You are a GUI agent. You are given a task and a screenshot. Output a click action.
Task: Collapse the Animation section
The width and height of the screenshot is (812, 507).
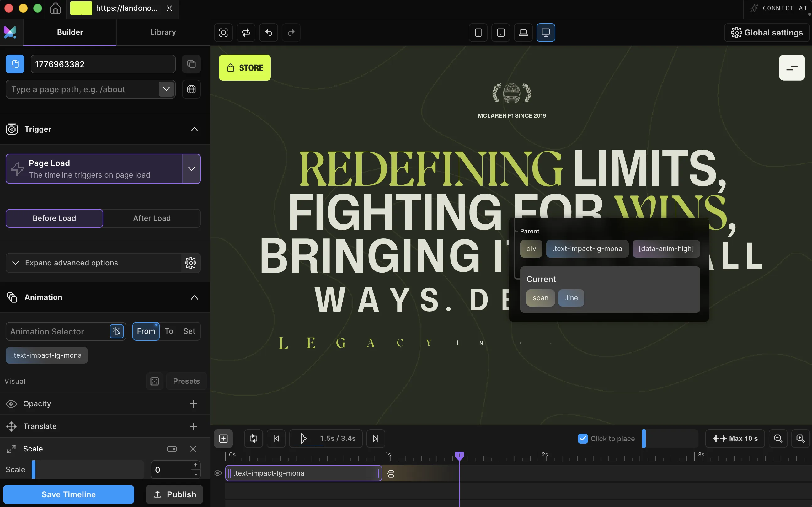click(194, 297)
